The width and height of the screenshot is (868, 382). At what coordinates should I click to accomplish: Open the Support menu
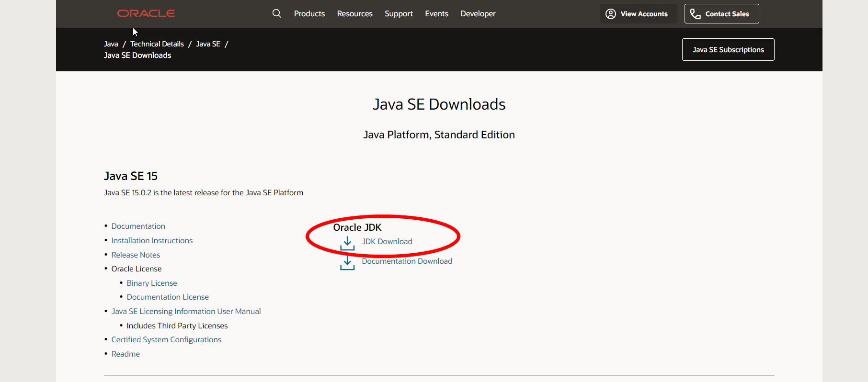[399, 13]
